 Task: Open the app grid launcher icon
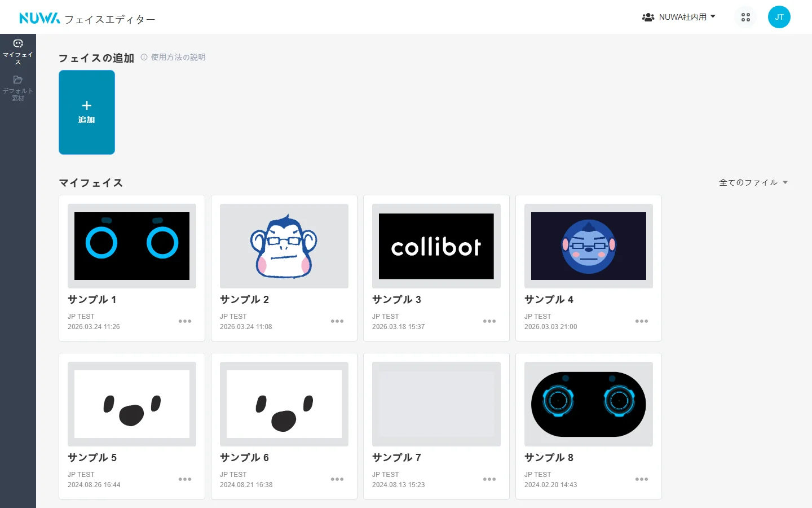coord(745,17)
